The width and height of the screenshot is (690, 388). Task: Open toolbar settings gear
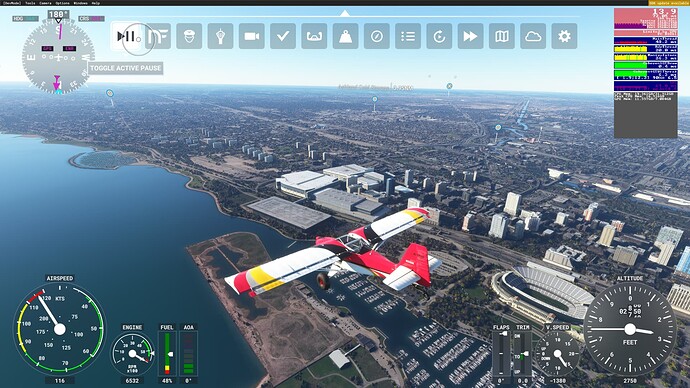point(564,36)
